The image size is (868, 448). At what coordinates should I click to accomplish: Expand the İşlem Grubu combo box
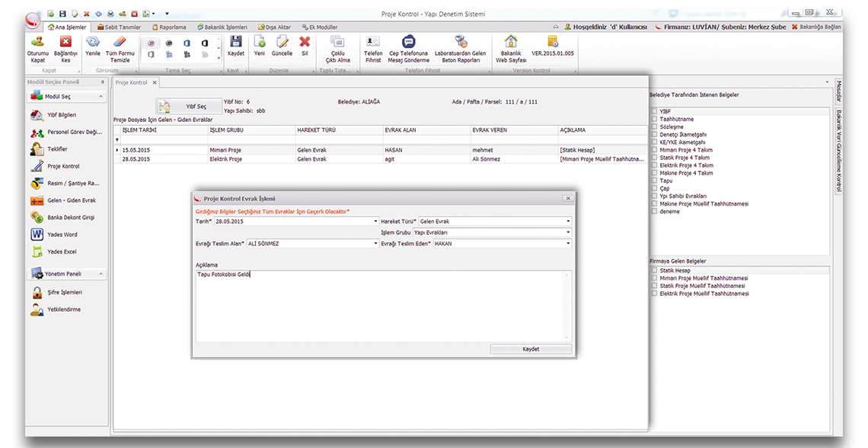pos(568,232)
